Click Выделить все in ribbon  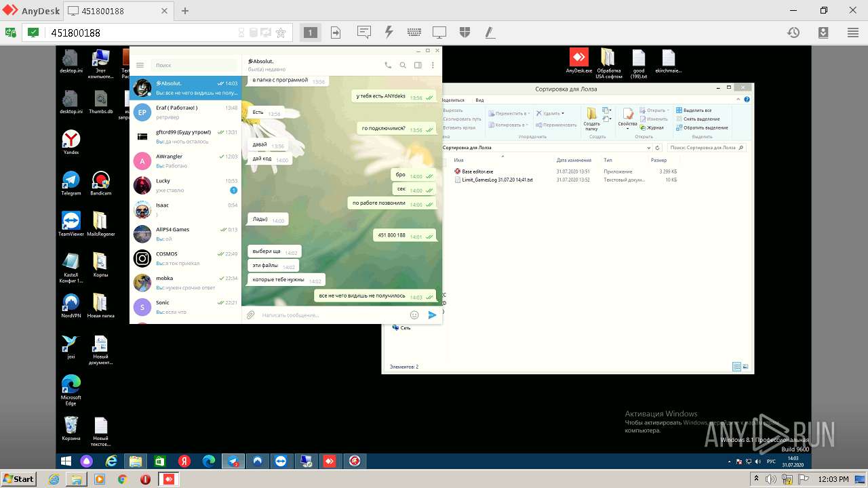tap(693, 110)
